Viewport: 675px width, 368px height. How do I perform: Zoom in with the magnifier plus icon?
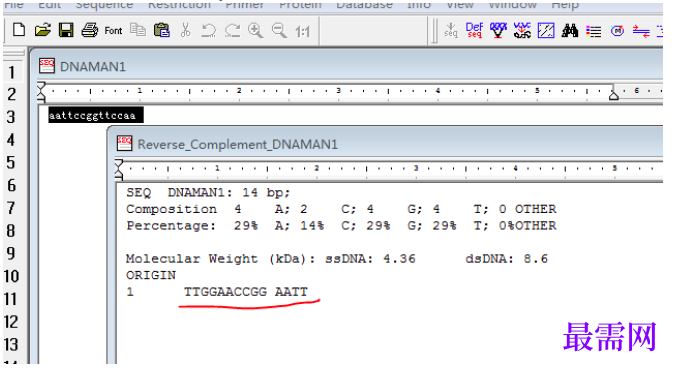pyautogui.click(x=256, y=30)
